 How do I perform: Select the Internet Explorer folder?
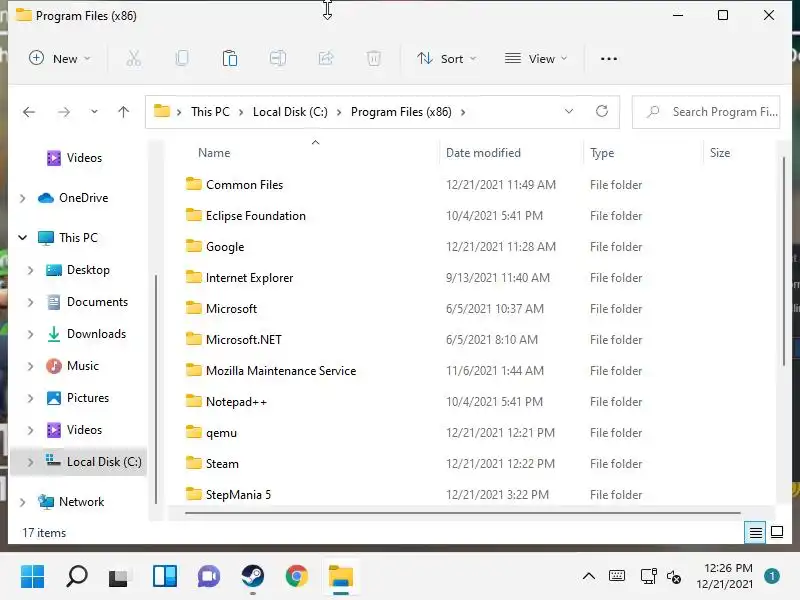tap(249, 278)
